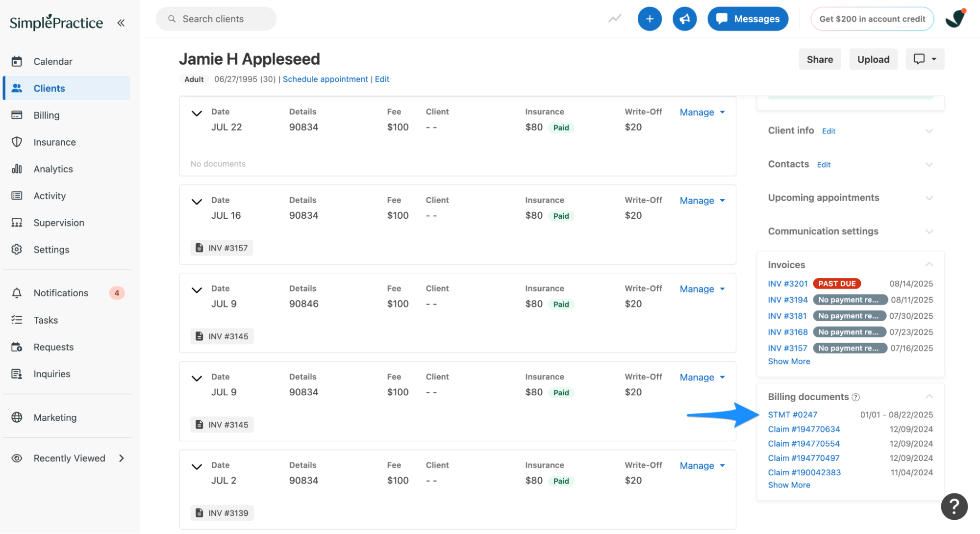Click Edit next to Contacts

pos(824,165)
